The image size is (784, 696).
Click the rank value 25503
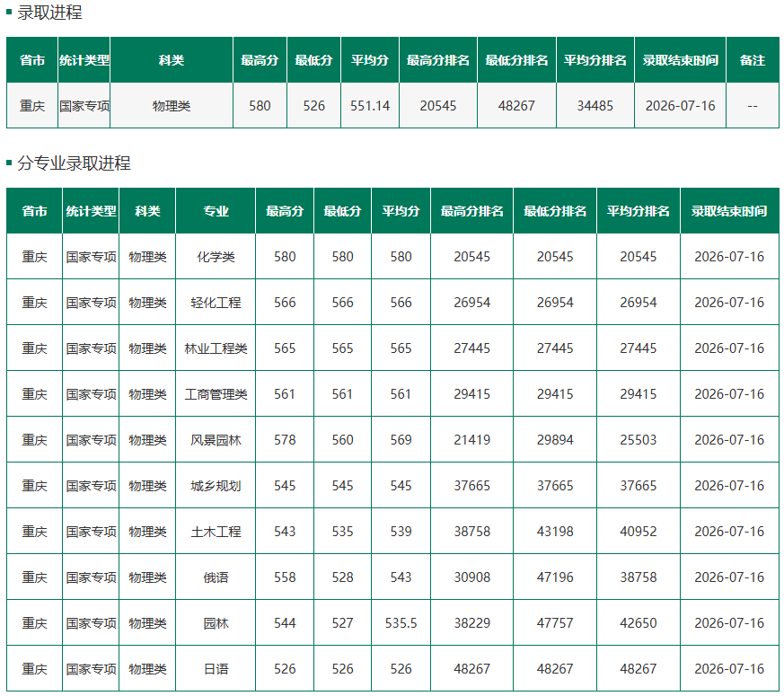(638, 440)
